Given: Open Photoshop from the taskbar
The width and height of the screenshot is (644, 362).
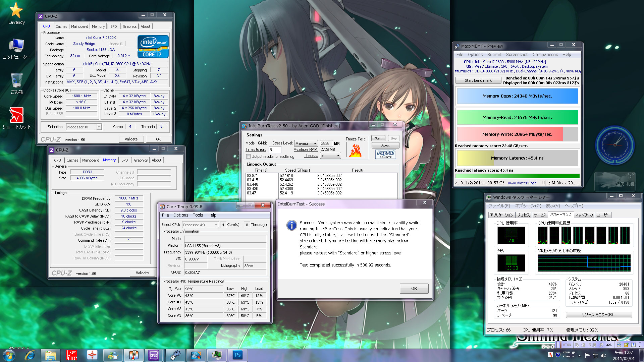Looking at the screenshot, I should coord(237,355).
